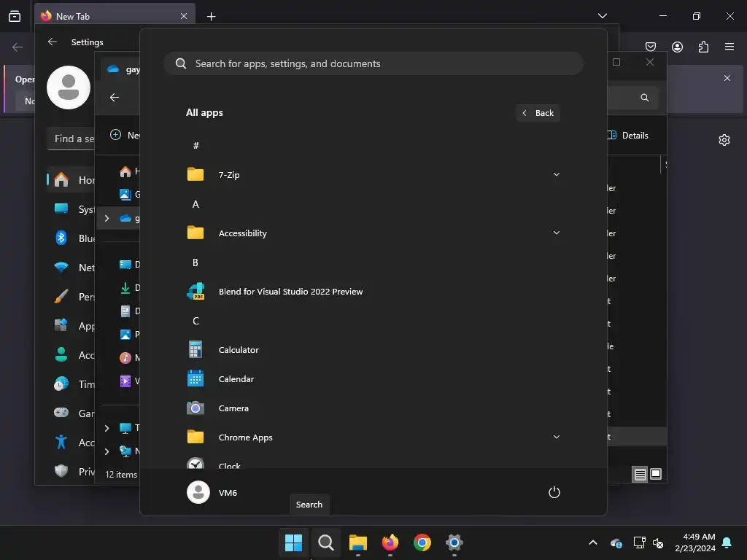Screen dimensions: 747x560
Task: Click the Start menu search field
Action: tap(373, 63)
